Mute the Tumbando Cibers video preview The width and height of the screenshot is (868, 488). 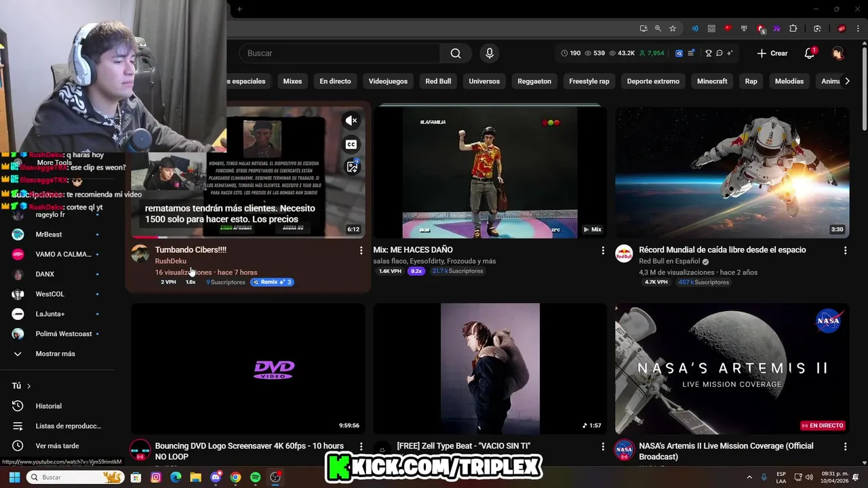click(351, 121)
